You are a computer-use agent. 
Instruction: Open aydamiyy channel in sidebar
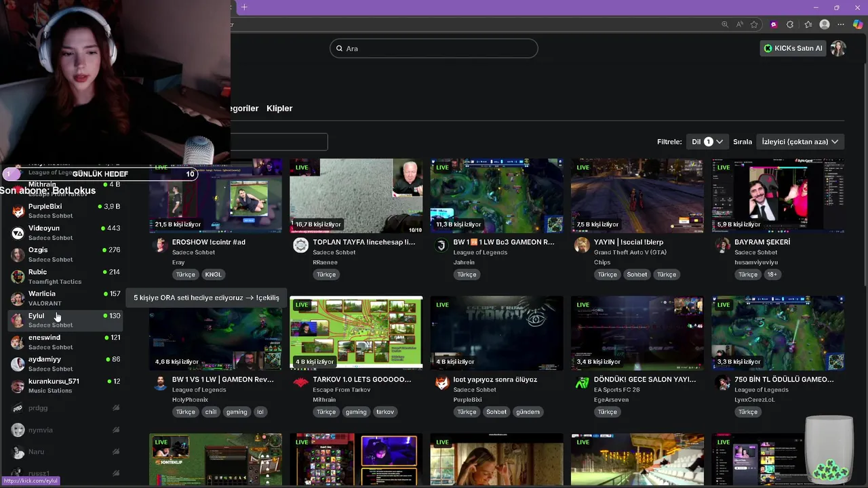point(66,363)
